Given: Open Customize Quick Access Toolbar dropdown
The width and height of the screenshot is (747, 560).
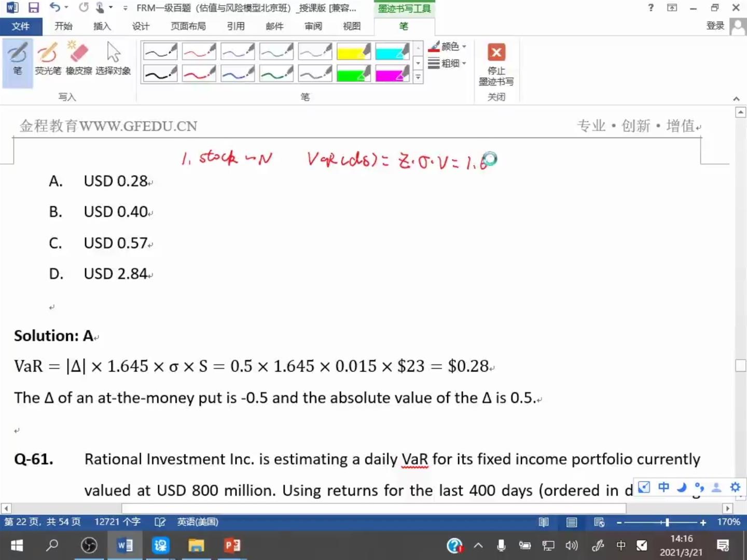Looking at the screenshot, I should pyautogui.click(x=125, y=8).
